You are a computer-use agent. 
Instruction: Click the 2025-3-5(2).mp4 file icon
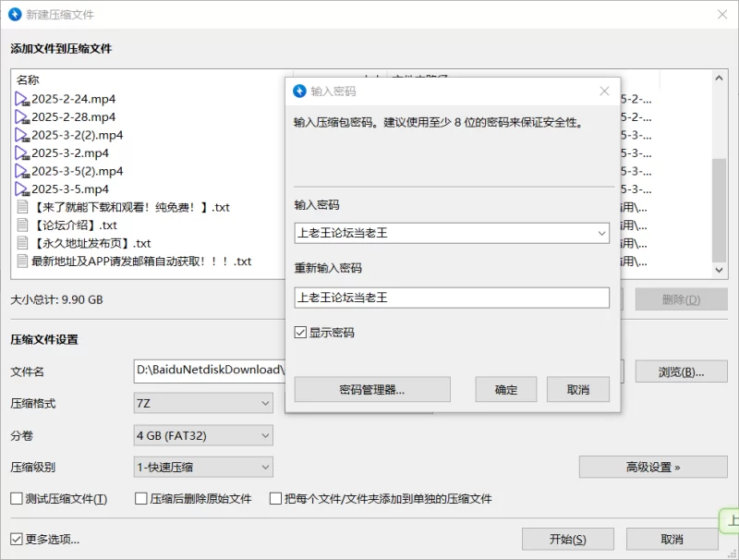pyautogui.click(x=22, y=171)
